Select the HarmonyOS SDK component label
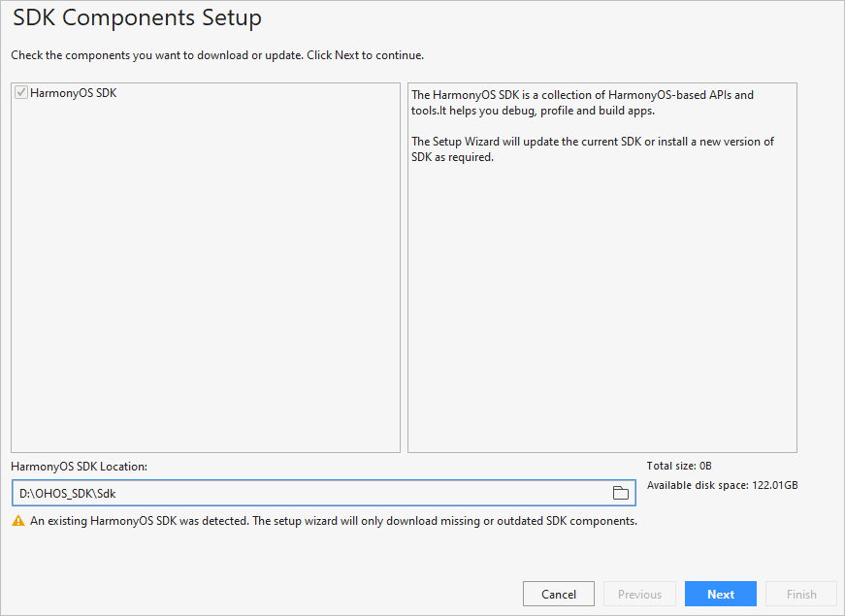This screenshot has height=616, width=845. 74,93
